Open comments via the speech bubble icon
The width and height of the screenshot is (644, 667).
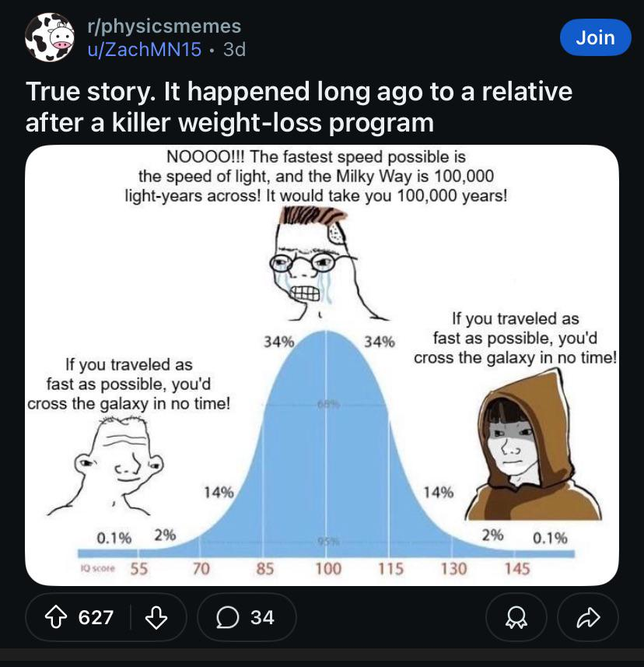click(229, 617)
